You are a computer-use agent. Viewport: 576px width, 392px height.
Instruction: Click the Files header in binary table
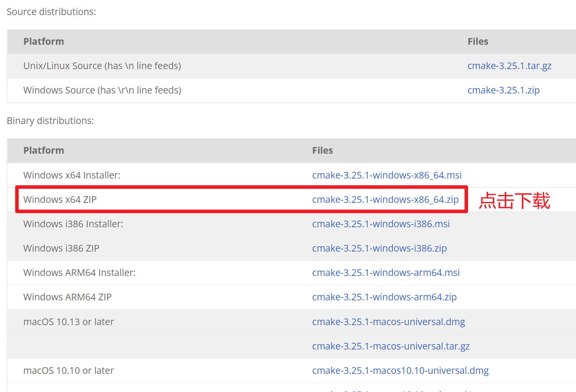point(323,151)
